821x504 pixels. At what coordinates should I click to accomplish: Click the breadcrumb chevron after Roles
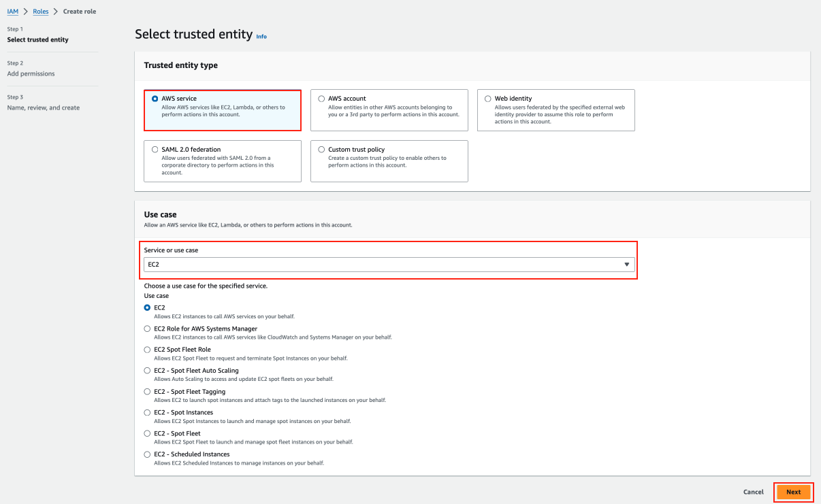coord(56,12)
